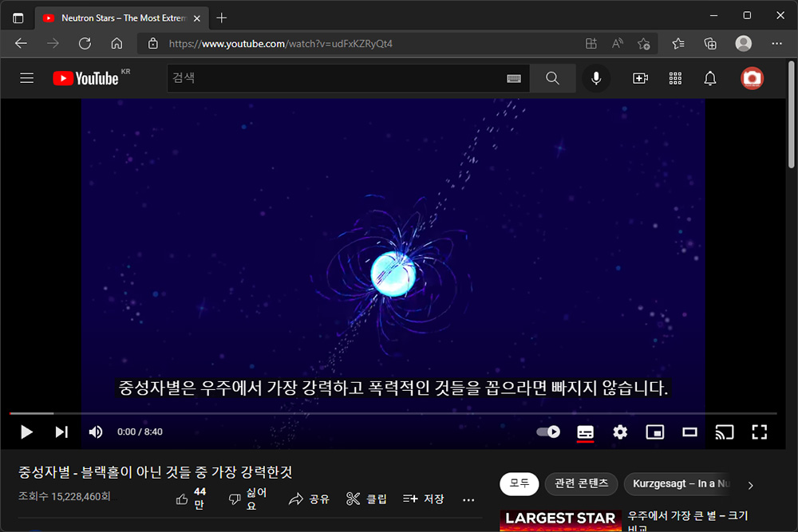The image size is (798, 532).
Task: Dislike the video (싫어요)
Action: (x=248, y=499)
